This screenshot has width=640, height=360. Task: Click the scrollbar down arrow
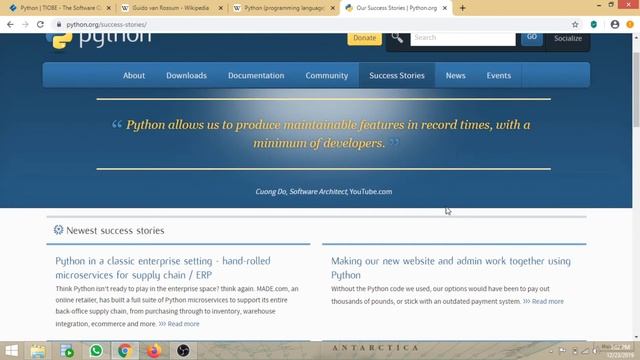636,337
